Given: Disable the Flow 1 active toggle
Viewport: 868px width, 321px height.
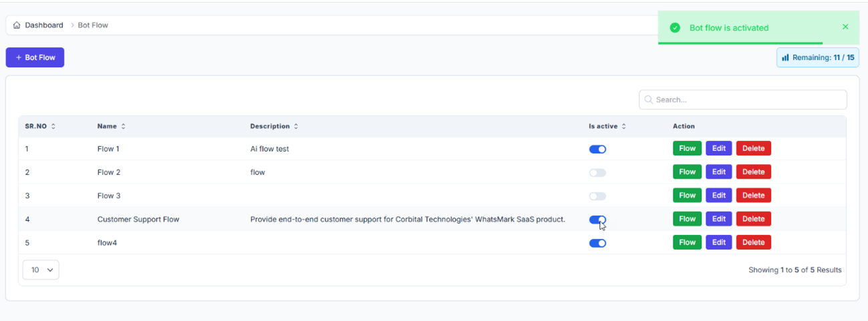Looking at the screenshot, I should point(597,149).
